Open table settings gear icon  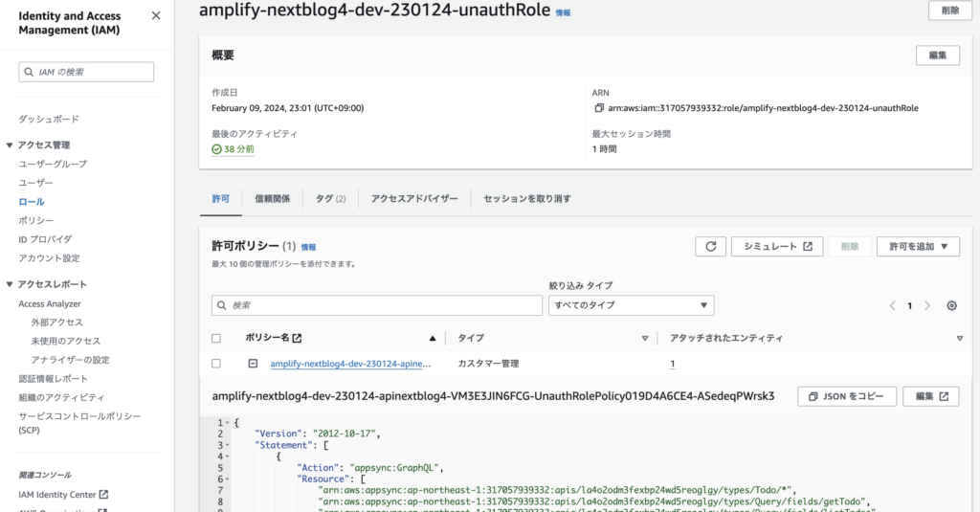(951, 305)
